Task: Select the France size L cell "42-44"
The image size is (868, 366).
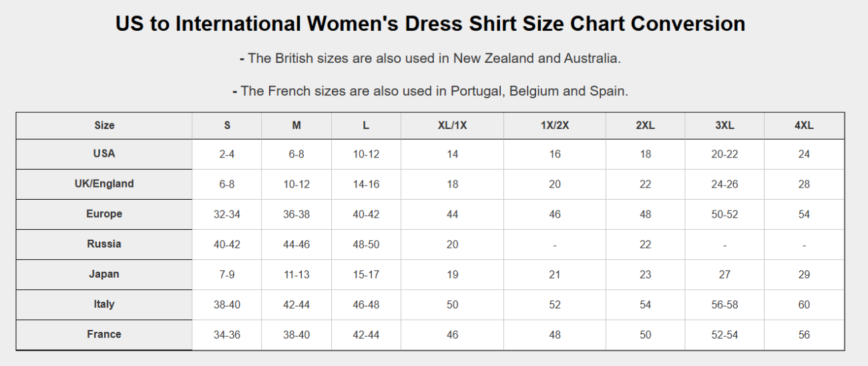Action: click(366, 335)
